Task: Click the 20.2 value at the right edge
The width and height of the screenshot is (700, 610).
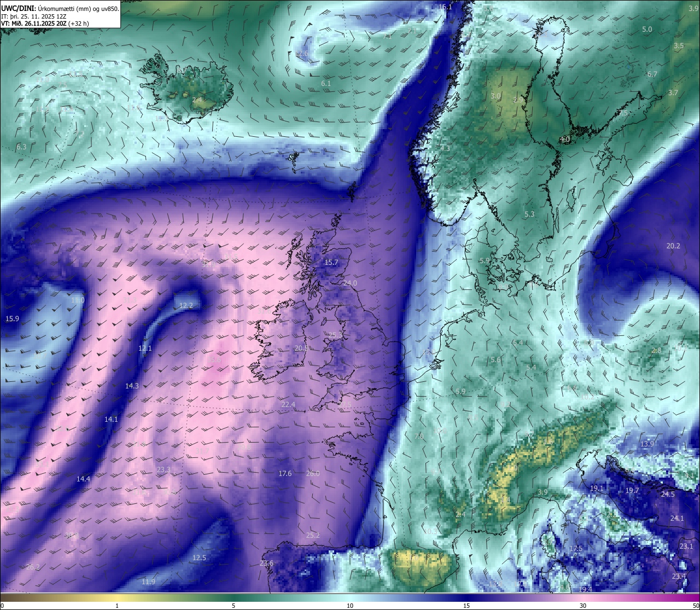Action: [673, 246]
